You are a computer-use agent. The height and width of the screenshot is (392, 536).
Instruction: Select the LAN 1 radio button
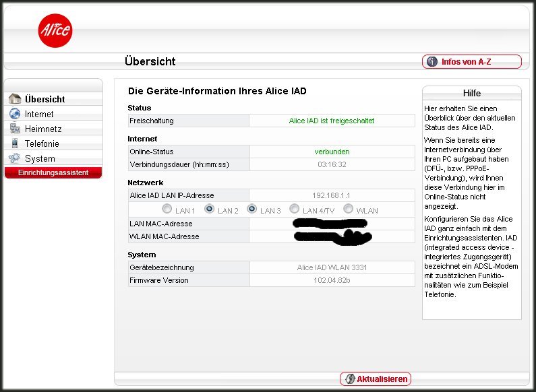pos(167,209)
